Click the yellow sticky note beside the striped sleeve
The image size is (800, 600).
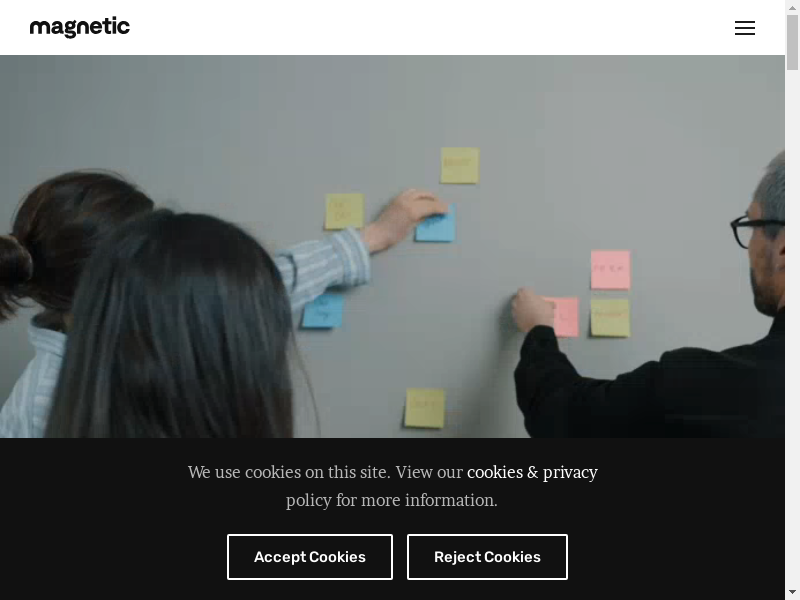(344, 211)
